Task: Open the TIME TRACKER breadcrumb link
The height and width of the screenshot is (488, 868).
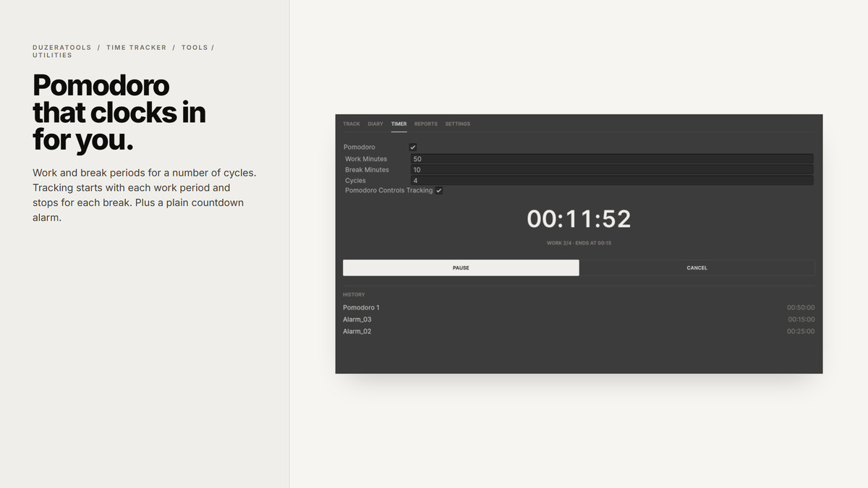Action: 137,48
